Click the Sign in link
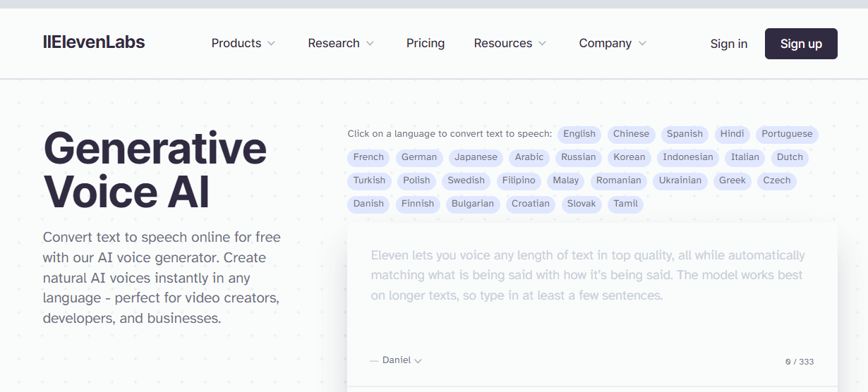Image resolution: width=868 pixels, height=392 pixels. [x=729, y=44]
